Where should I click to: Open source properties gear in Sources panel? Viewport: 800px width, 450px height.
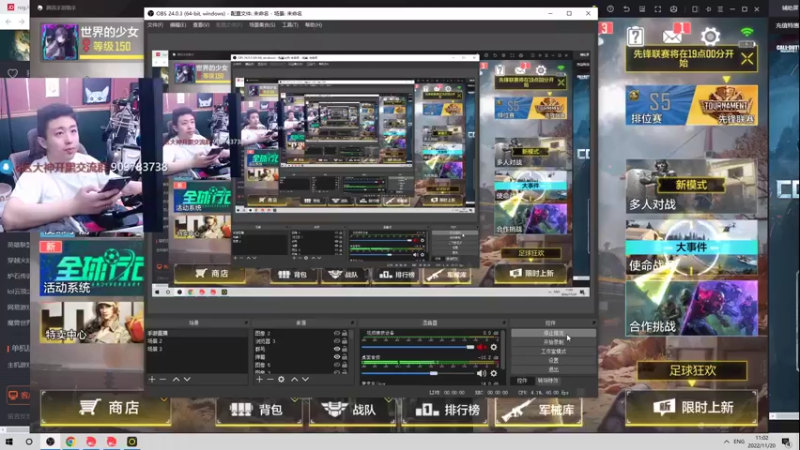pyautogui.click(x=281, y=380)
